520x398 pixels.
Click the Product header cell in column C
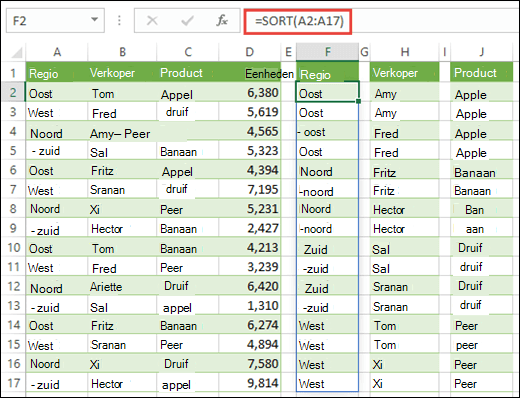click(188, 73)
